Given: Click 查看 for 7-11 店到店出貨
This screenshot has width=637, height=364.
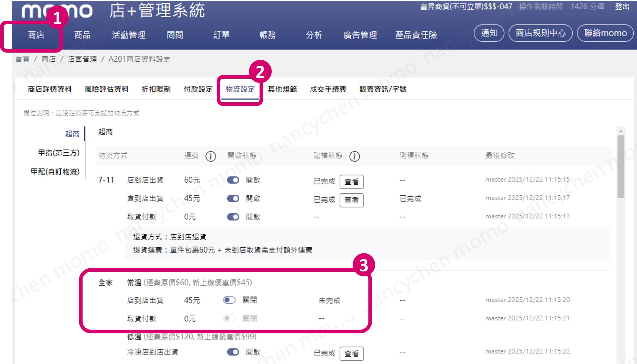Looking at the screenshot, I should click(352, 182).
